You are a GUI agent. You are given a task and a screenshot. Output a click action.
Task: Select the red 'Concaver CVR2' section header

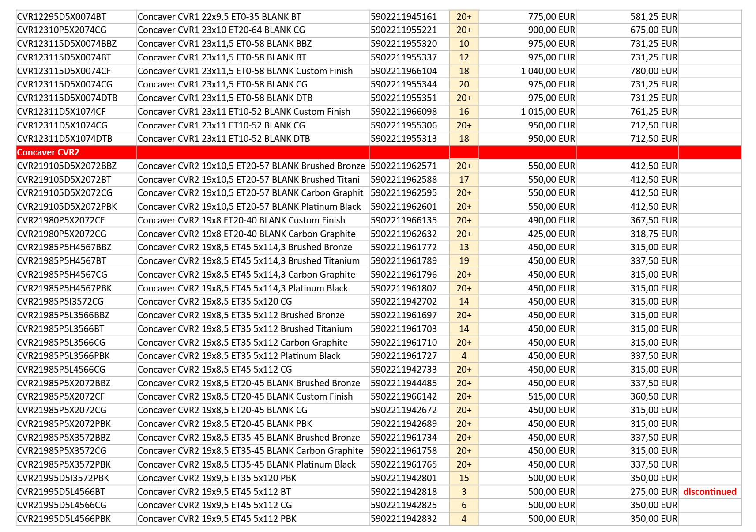[x=48, y=152]
